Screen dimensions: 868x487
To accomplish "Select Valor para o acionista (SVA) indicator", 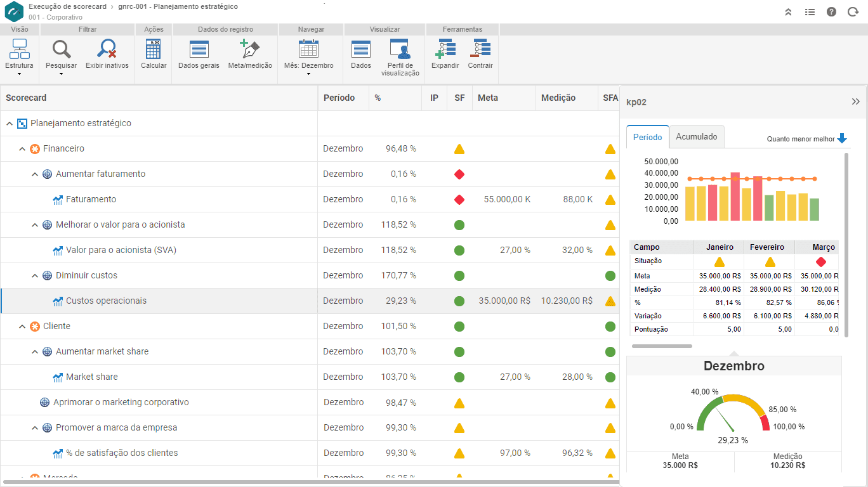I will (x=121, y=250).
